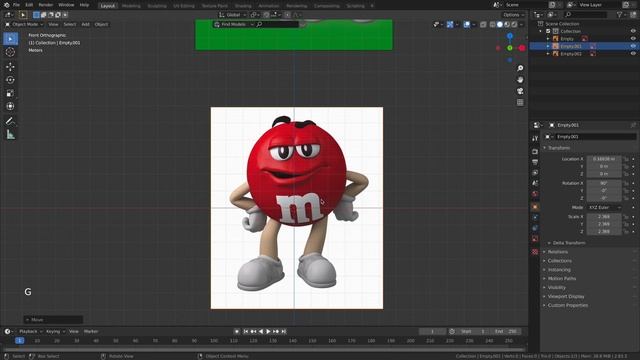640x360 pixels.
Task: Click the Location X value field
Action: click(604, 159)
